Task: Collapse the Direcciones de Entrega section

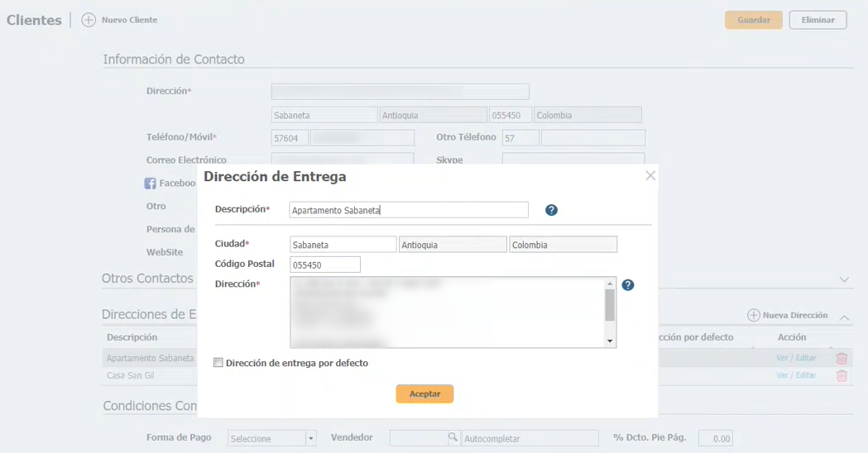Action: (844, 317)
